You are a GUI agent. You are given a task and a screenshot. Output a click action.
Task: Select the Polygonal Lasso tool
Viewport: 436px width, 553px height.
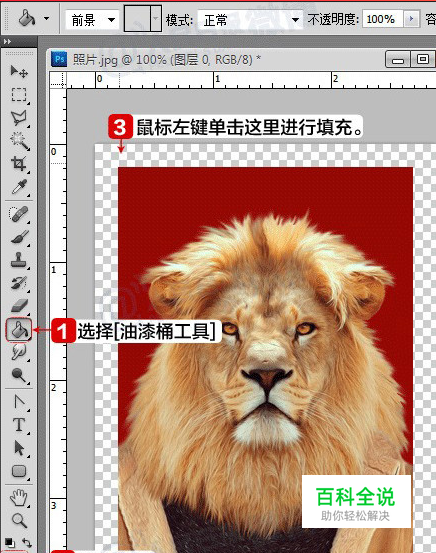(19, 118)
